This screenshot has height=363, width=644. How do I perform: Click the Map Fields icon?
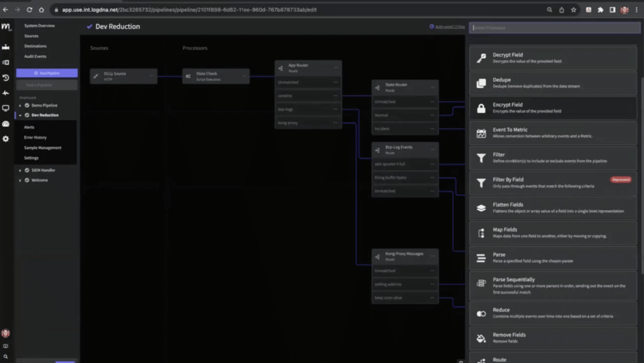481,233
